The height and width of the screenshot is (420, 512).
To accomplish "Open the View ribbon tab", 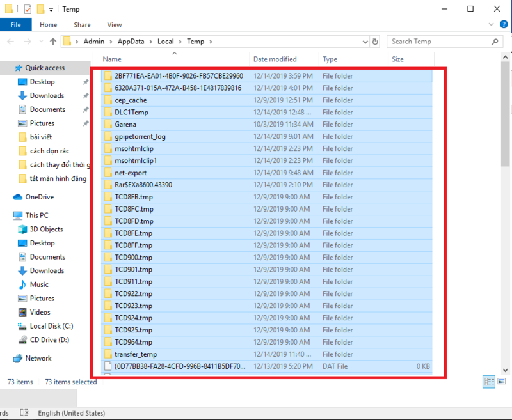I will (x=115, y=25).
